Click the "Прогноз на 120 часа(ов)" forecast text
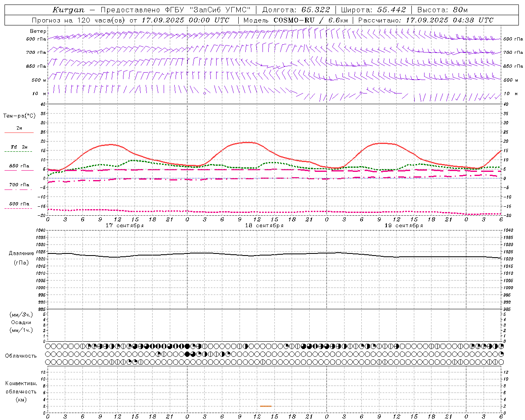The image size is (525, 420). click(x=79, y=20)
